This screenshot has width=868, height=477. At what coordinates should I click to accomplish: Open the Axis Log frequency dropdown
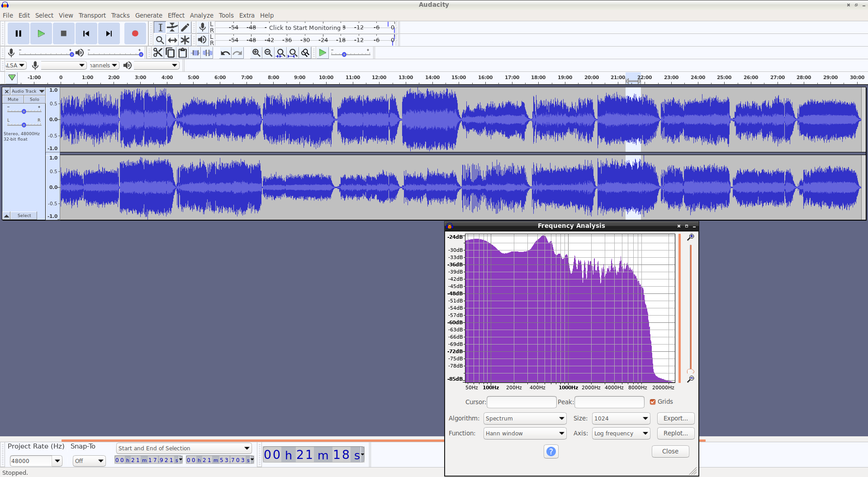[x=621, y=433]
